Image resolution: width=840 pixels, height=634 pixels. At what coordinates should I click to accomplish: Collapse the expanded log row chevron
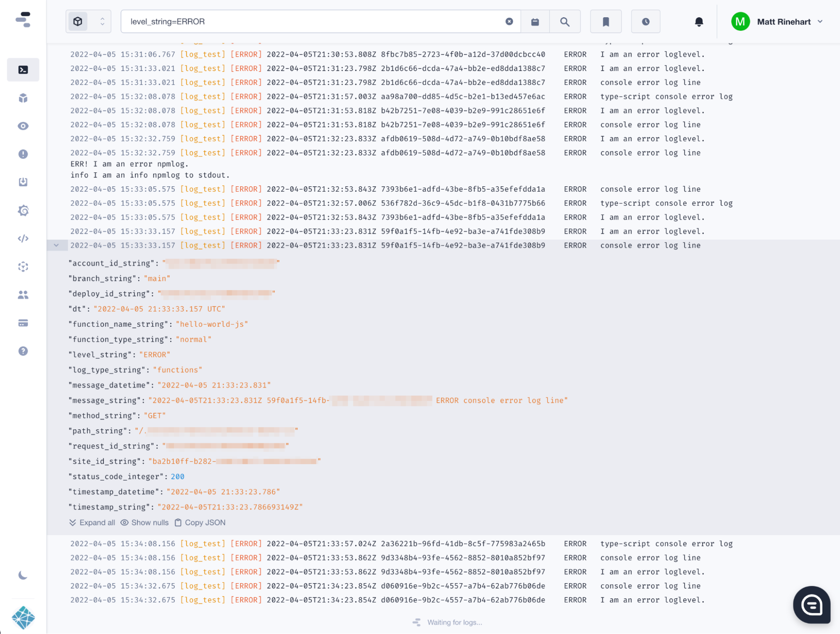pos(56,245)
